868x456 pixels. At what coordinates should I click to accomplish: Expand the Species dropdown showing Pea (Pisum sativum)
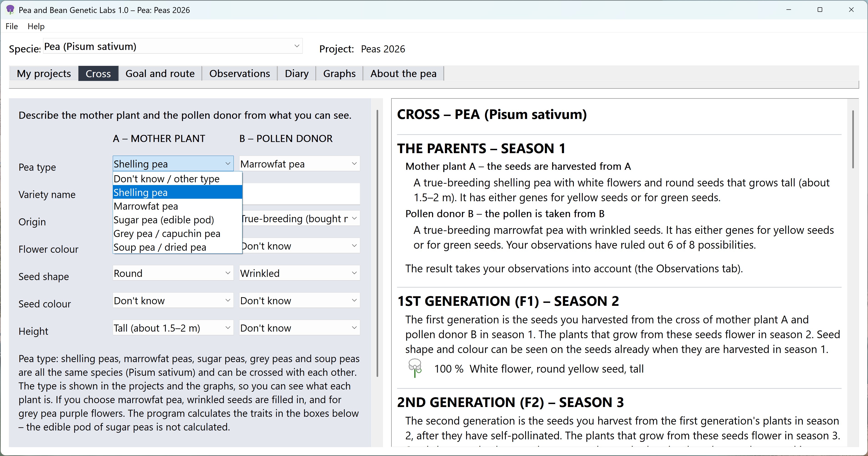coord(173,46)
